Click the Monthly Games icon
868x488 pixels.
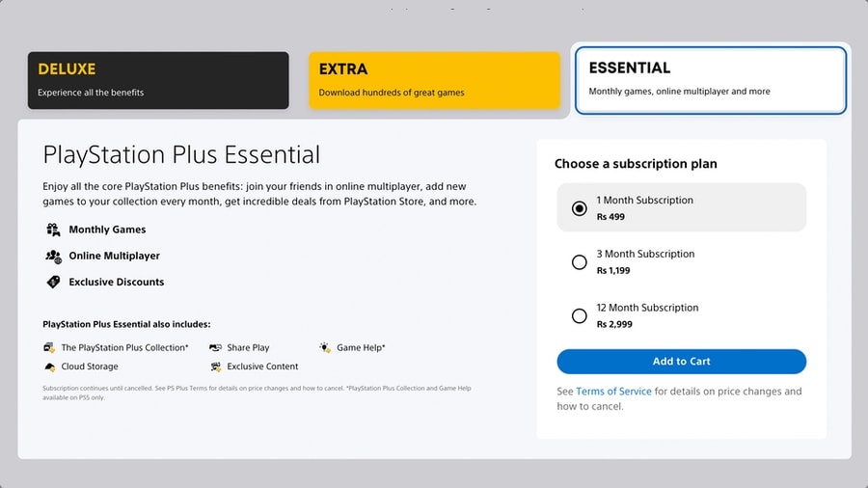click(52, 230)
